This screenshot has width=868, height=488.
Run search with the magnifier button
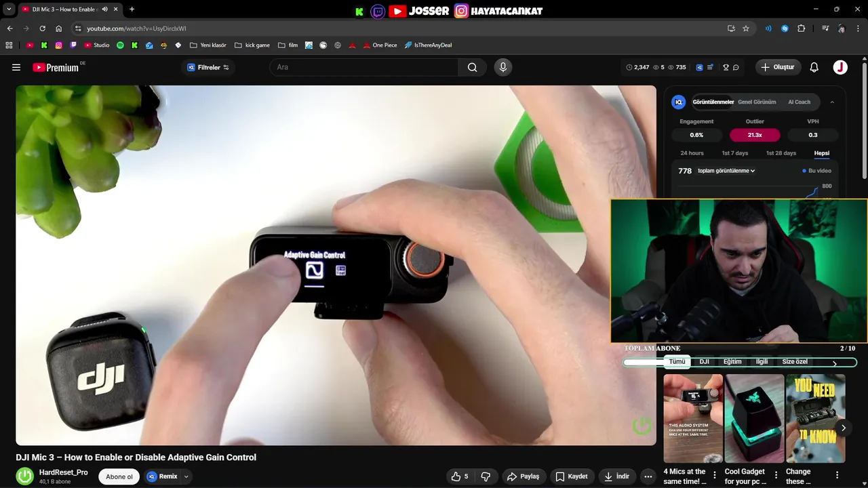(472, 67)
